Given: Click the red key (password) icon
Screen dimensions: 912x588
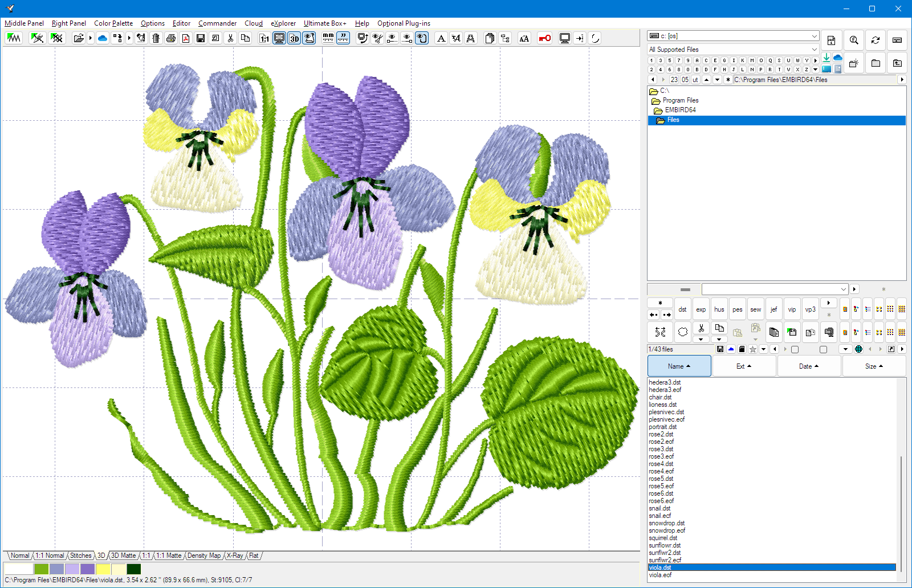Looking at the screenshot, I should (544, 38).
